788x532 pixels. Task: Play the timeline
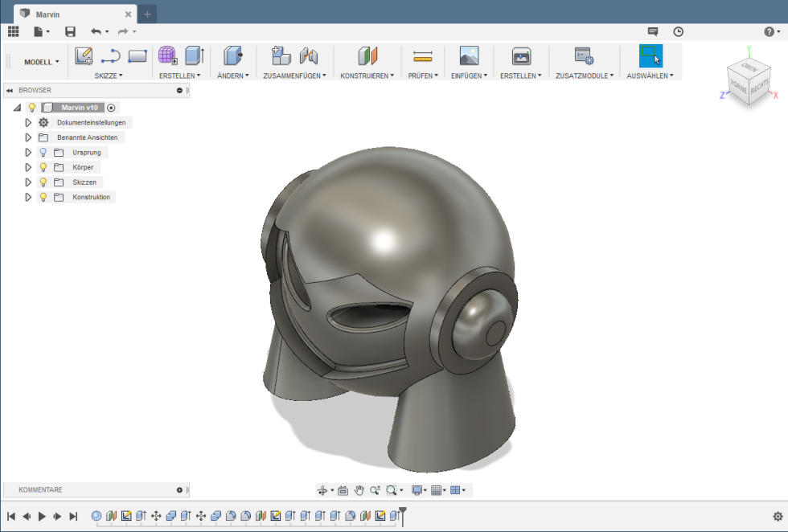(x=42, y=516)
